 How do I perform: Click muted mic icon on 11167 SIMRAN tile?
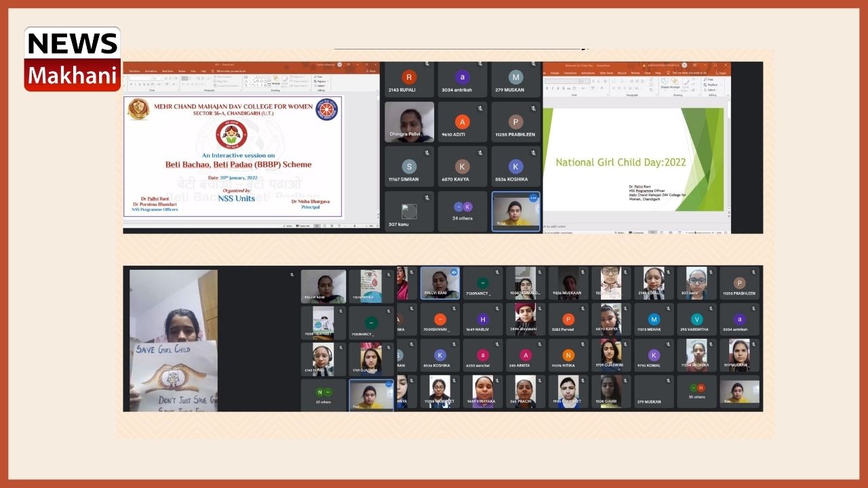427,153
